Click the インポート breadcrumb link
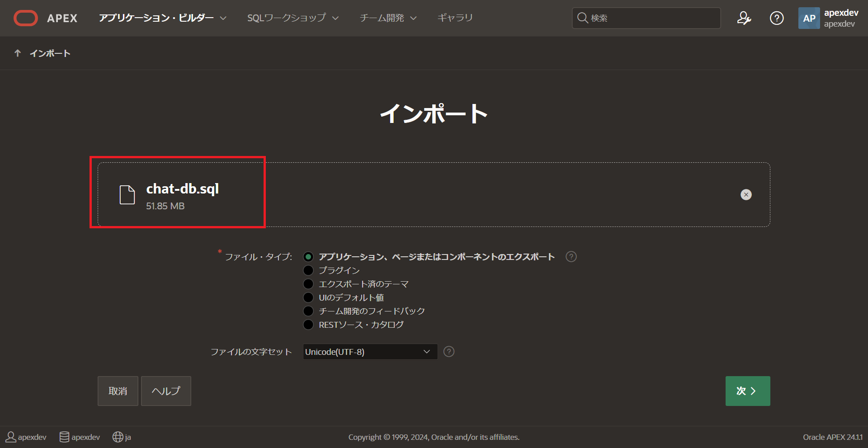Image resolution: width=868 pixels, height=448 pixels. click(x=50, y=53)
